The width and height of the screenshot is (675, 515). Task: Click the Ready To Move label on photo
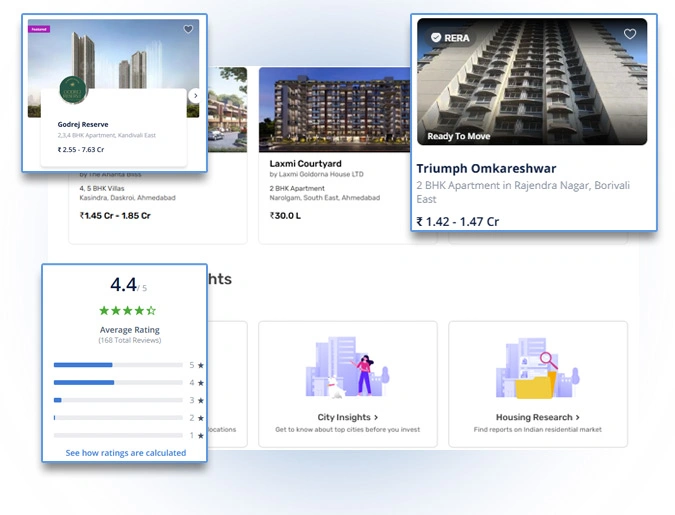coord(459,136)
